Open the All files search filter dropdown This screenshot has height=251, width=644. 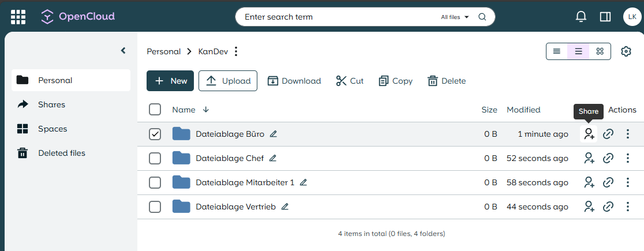455,17
